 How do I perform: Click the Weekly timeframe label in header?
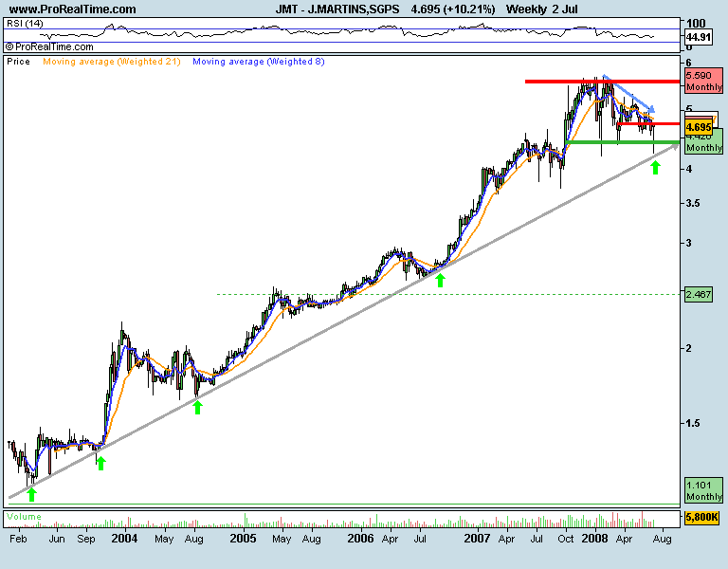pos(526,9)
